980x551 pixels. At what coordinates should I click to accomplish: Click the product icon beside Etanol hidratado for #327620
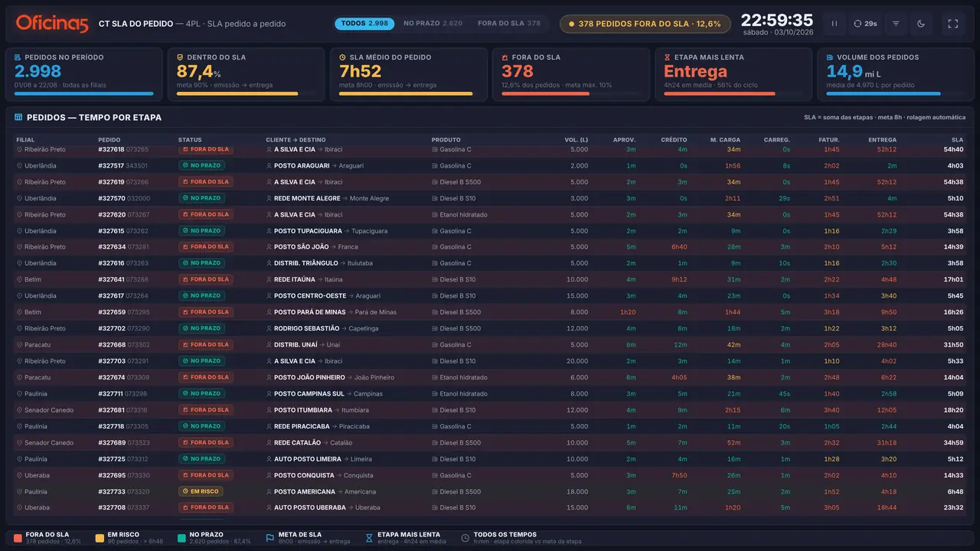[435, 215]
